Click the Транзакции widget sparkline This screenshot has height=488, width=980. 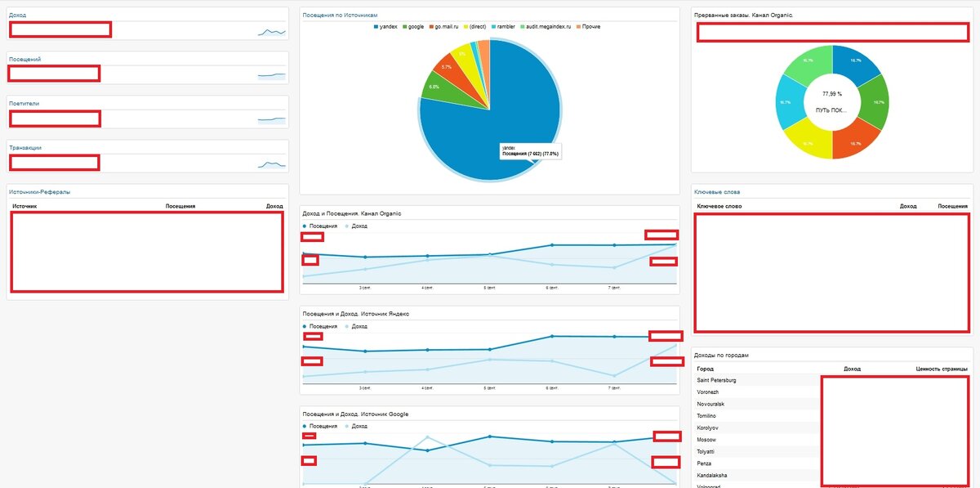tap(272, 163)
